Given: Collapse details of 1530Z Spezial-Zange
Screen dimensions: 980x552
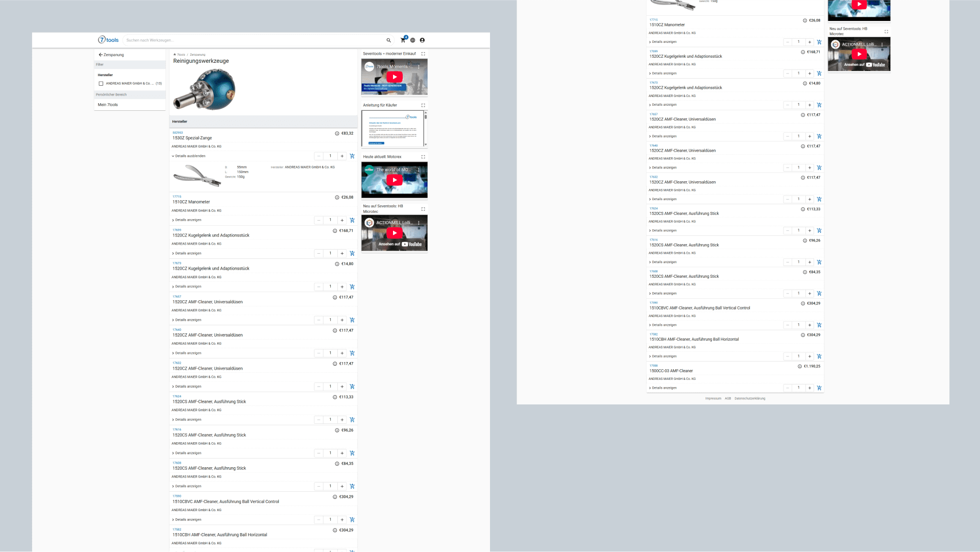Looking at the screenshot, I should tap(189, 156).
